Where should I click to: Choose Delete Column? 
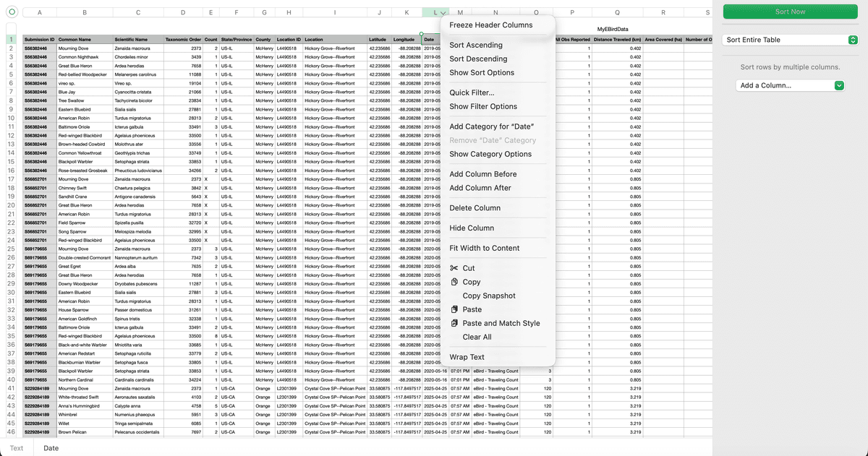pyautogui.click(x=474, y=209)
